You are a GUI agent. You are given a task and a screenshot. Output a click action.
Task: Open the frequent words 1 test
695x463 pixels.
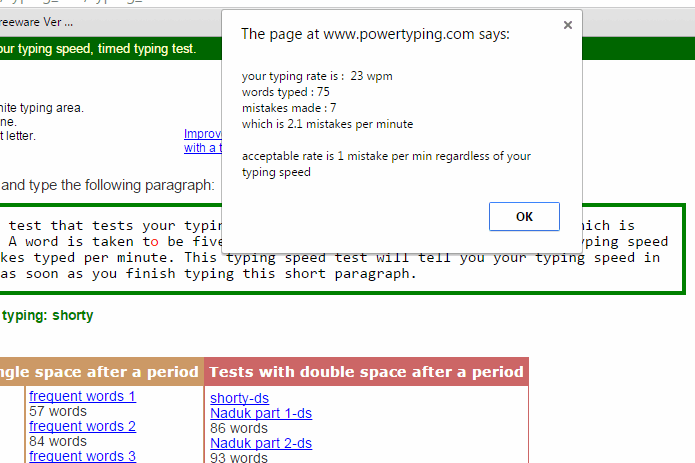[x=82, y=396]
